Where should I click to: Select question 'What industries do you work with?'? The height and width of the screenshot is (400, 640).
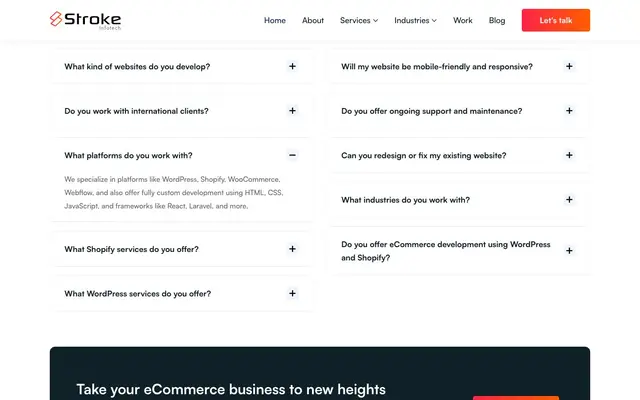(405, 200)
